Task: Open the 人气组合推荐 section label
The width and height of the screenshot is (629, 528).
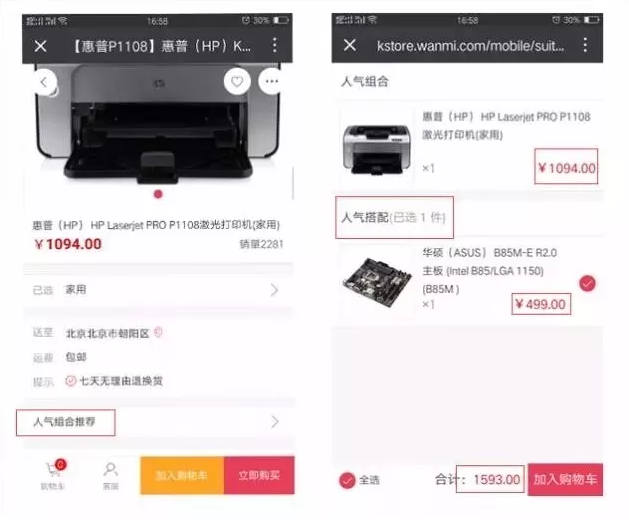Action: (x=64, y=422)
